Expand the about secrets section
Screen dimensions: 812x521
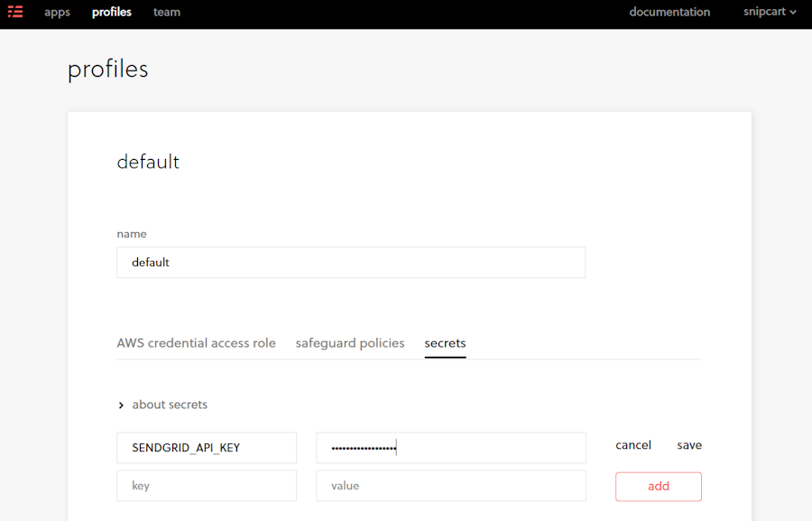pos(170,405)
